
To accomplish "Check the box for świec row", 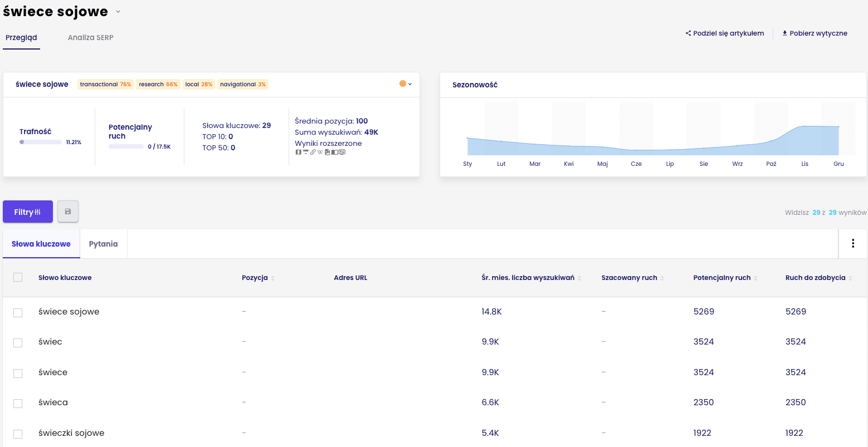I will point(18,343).
